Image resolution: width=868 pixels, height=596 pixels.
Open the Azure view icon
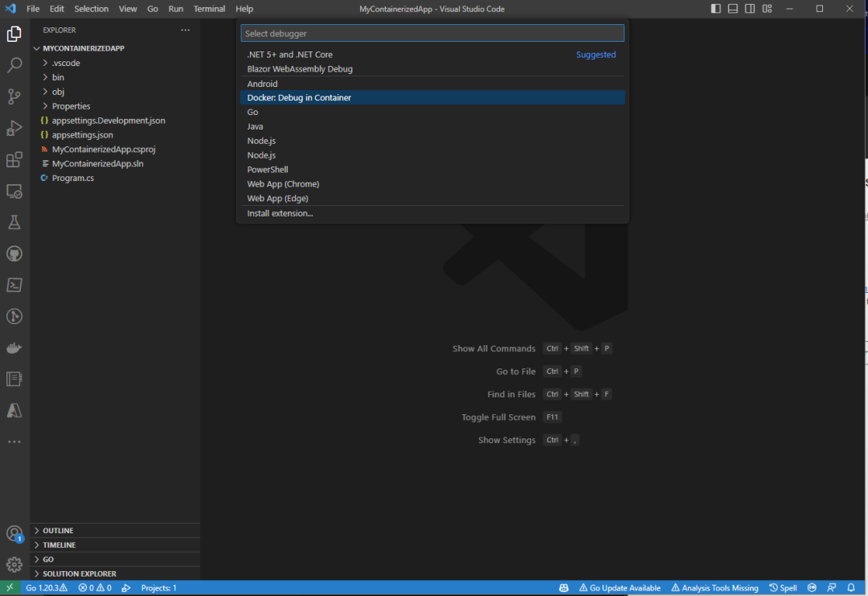pyautogui.click(x=14, y=410)
